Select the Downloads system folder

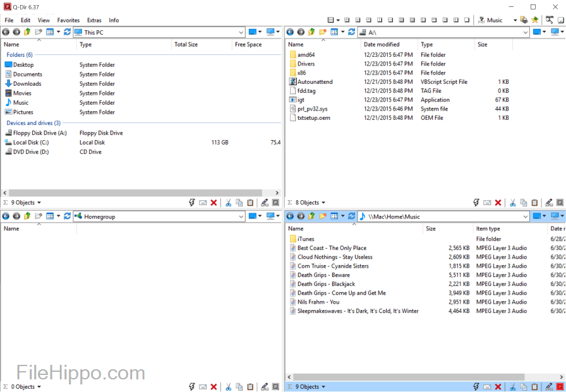[x=23, y=84]
